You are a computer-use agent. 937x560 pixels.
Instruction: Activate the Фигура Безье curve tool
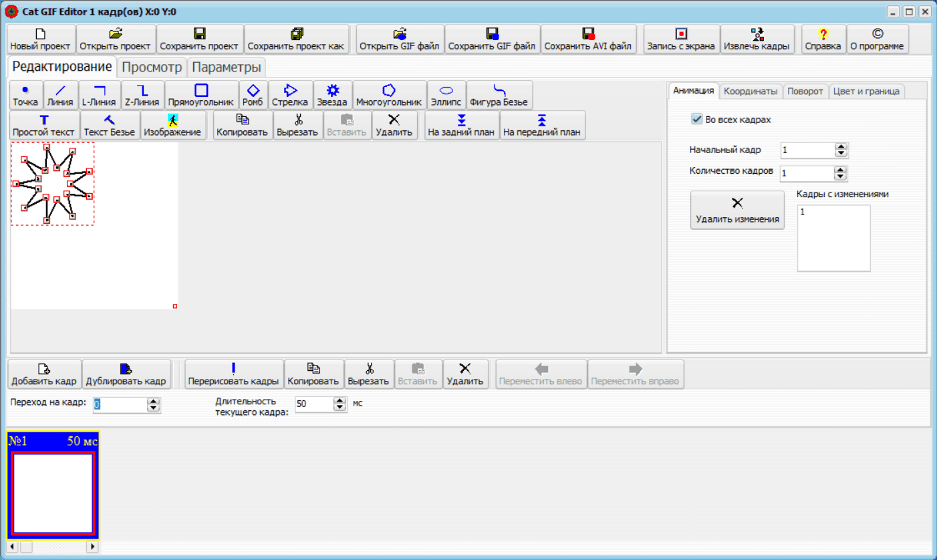pyautogui.click(x=499, y=96)
